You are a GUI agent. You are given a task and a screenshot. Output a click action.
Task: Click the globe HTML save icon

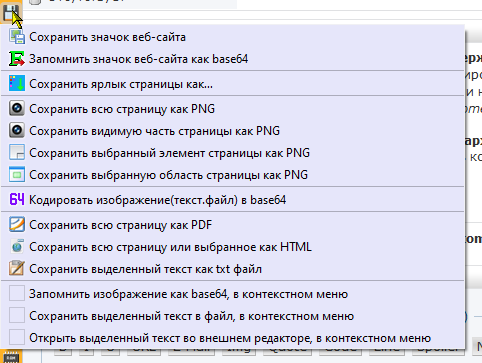pos(17,247)
